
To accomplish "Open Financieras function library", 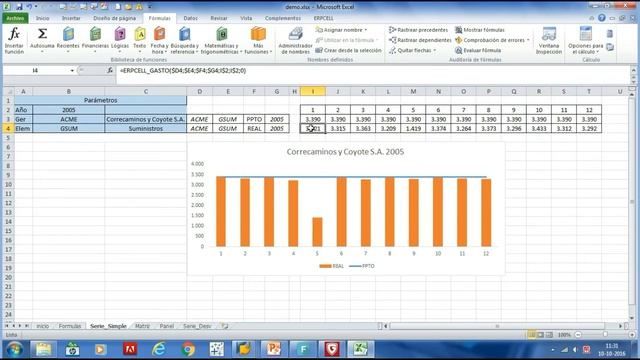I will (x=95, y=40).
